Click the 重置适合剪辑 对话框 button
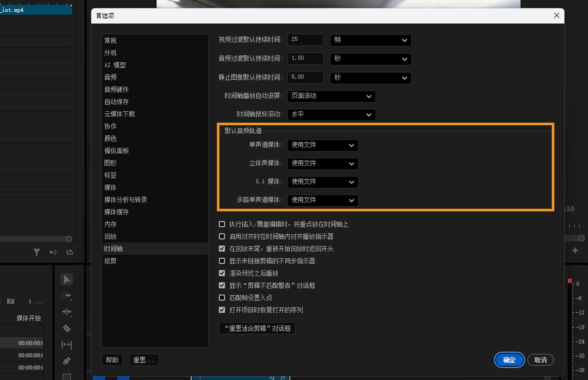This screenshot has height=380, width=588. pos(257,328)
